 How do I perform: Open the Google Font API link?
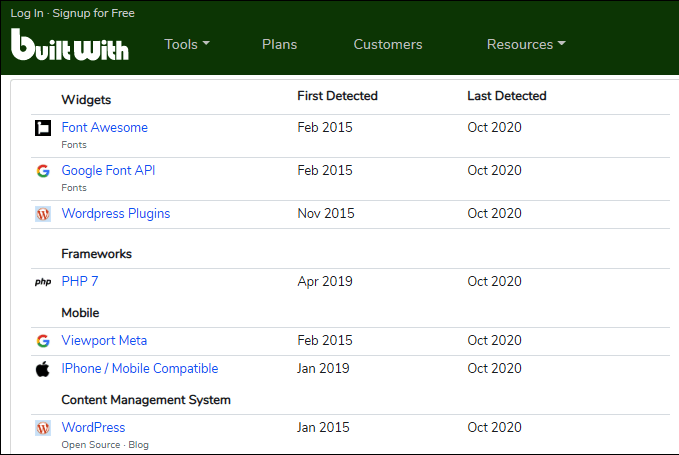(108, 171)
